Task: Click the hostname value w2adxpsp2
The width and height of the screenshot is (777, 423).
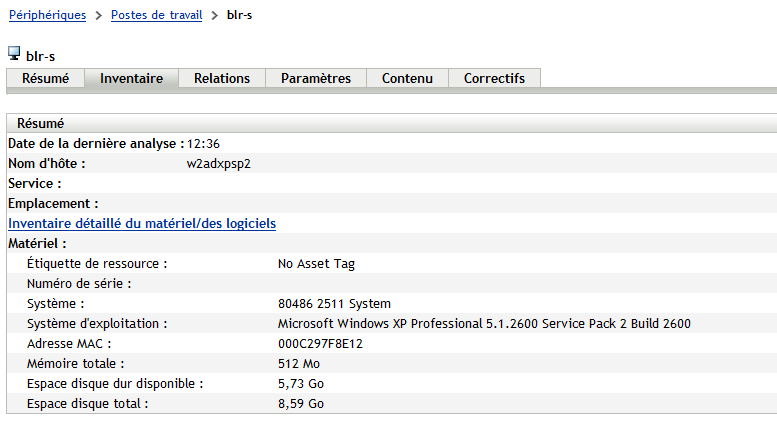Action: [218, 163]
